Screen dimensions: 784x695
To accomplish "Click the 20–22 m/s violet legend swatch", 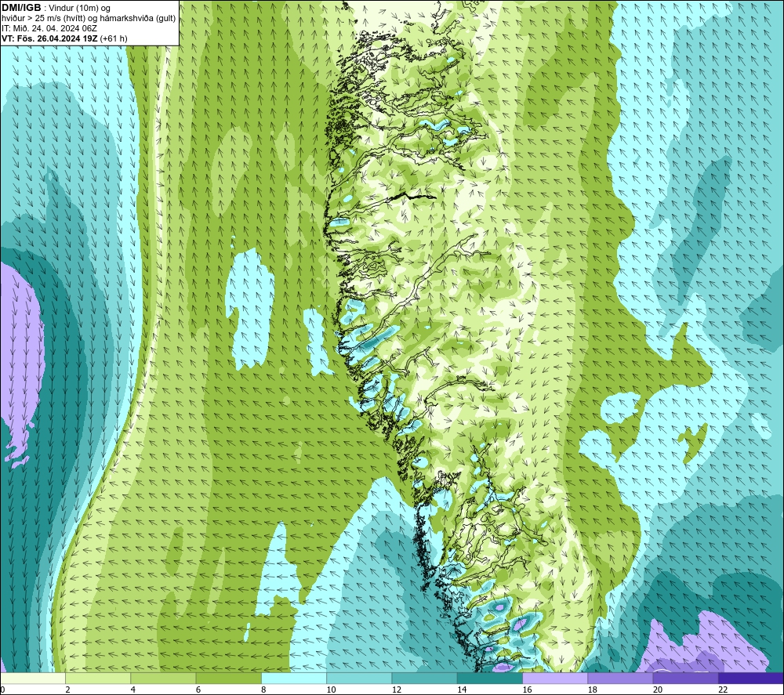I will pos(685,678).
